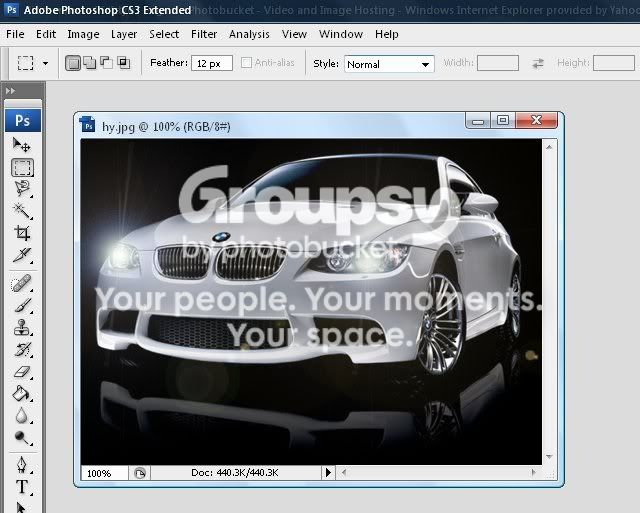Select the Clone Stamp tool
The width and height of the screenshot is (640, 513).
click(22, 327)
